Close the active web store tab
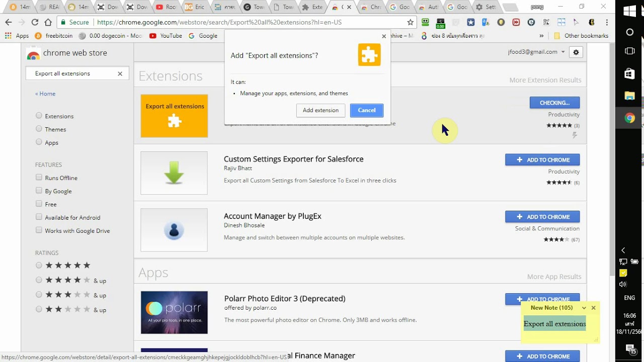 [x=349, y=7]
